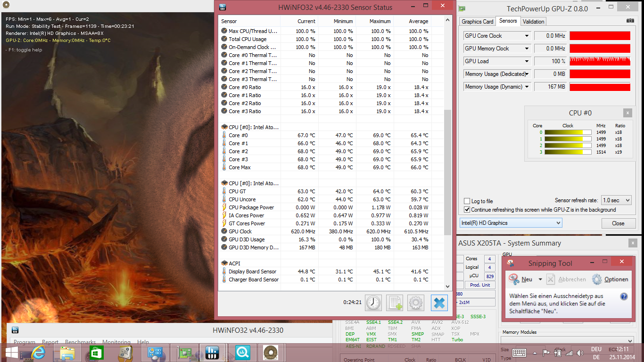
Task: Open HWiNFO sensor settings gear
Action: click(416, 303)
